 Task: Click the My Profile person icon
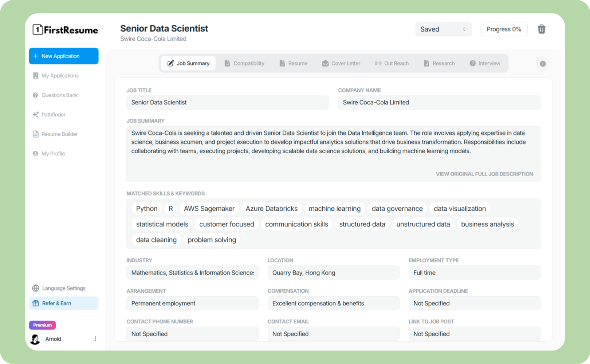(35, 154)
